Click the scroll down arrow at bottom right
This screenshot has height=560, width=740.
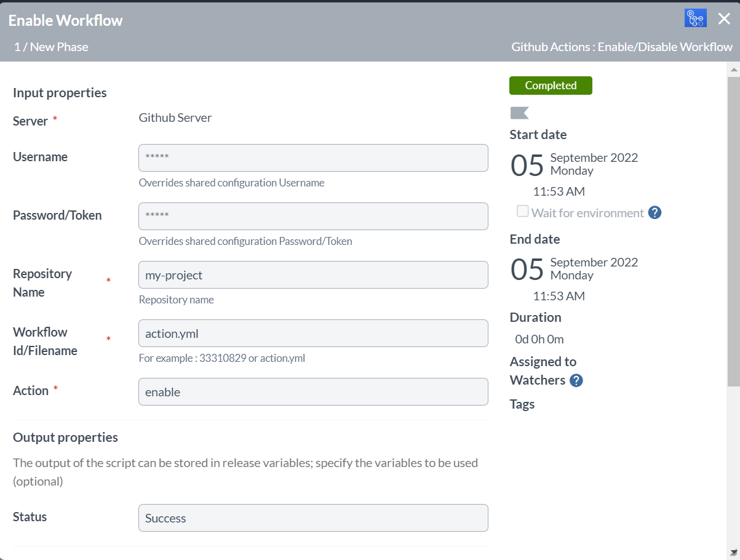point(733,552)
